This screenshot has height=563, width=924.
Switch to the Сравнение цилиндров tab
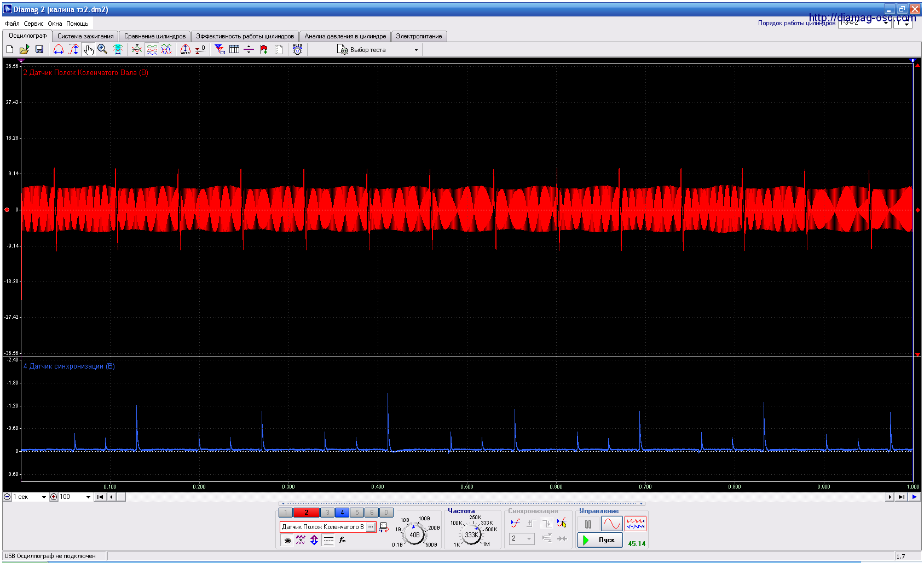[155, 36]
